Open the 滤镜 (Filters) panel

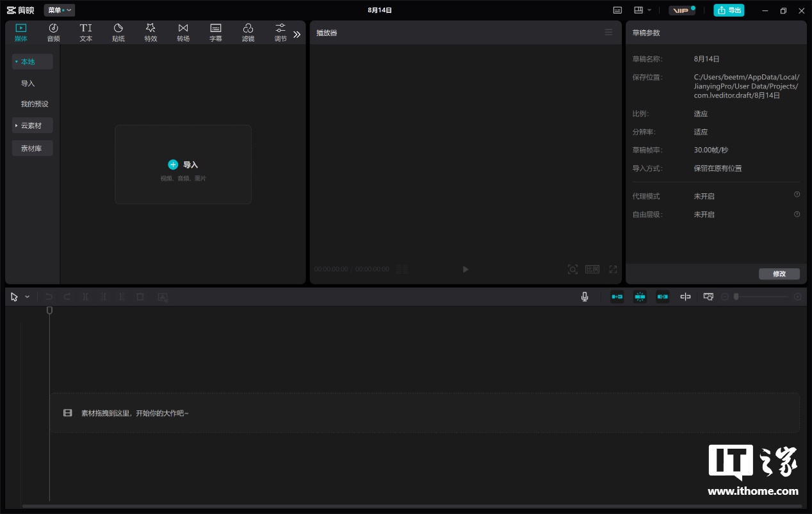248,32
